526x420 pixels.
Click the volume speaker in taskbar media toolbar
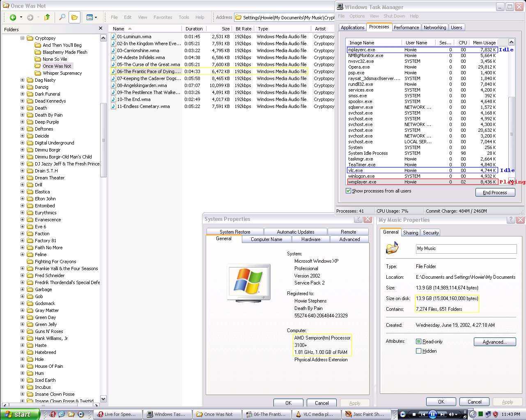pos(452,414)
